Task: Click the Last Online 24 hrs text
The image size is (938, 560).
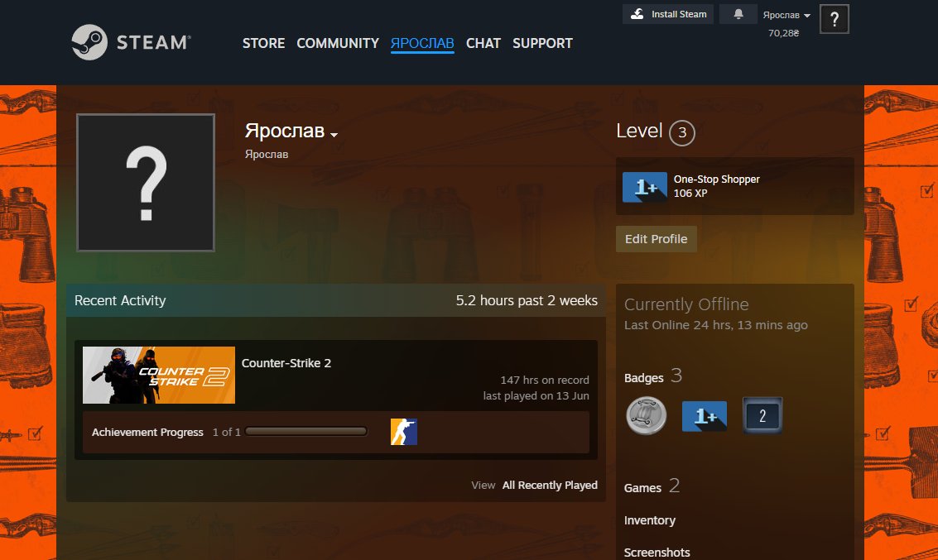Action: pos(716,325)
